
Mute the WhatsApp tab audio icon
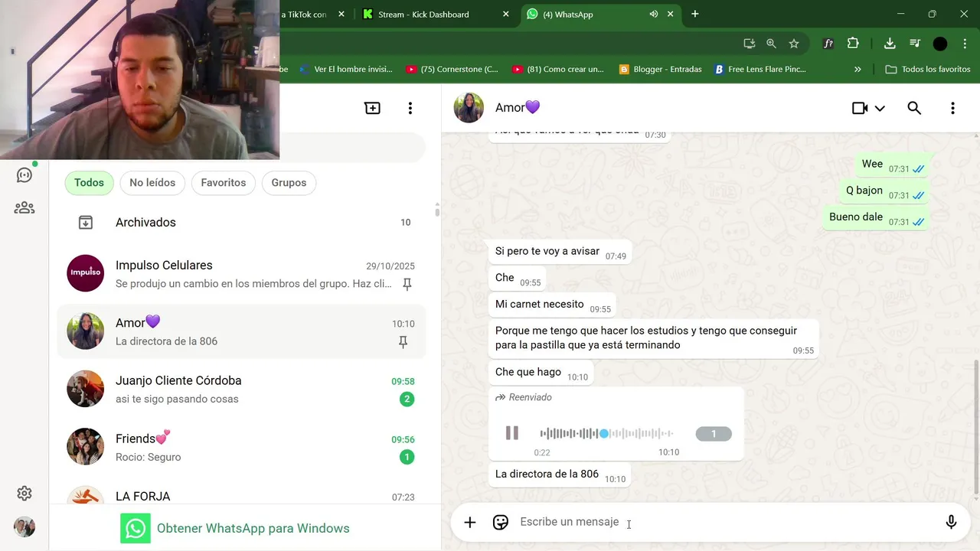pyautogui.click(x=653, y=14)
